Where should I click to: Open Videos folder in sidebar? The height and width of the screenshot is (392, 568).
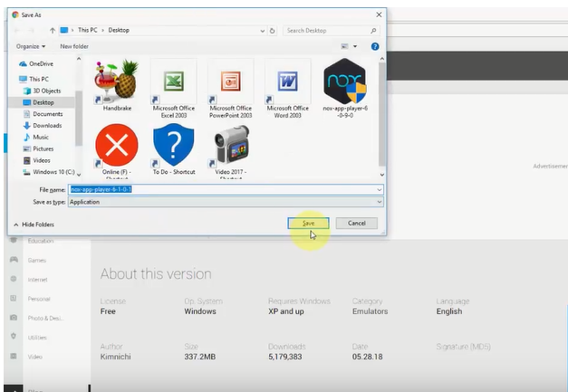(x=36, y=160)
